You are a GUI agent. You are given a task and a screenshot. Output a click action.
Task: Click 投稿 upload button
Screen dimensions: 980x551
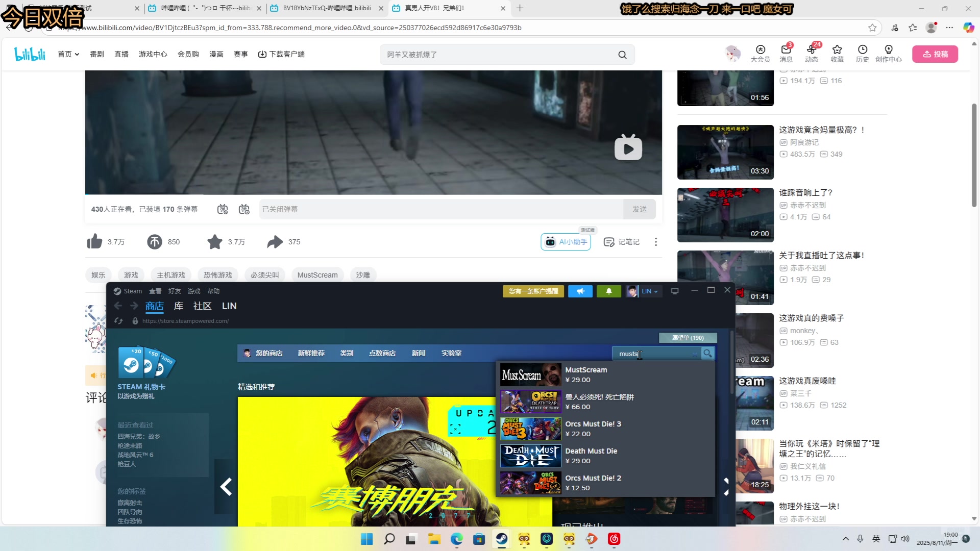[x=935, y=54]
